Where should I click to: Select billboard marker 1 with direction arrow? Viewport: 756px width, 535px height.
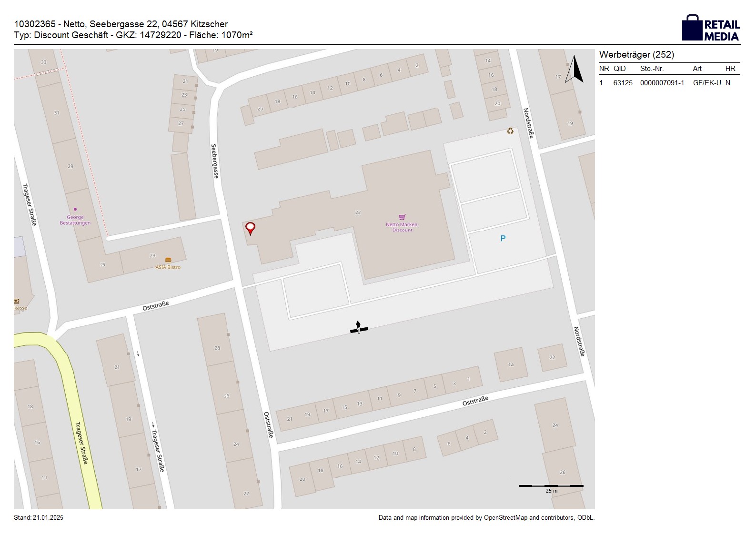[x=359, y=328]
